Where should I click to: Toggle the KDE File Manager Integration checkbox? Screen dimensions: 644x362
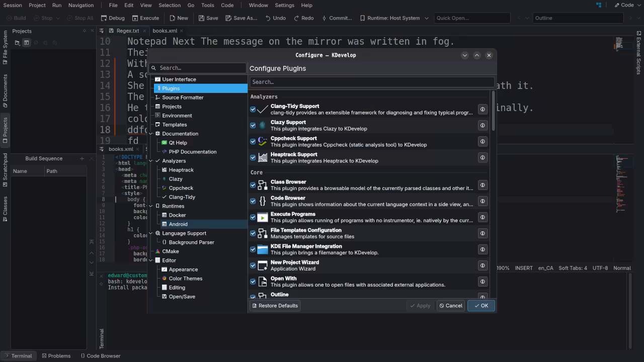pos(253,249)
